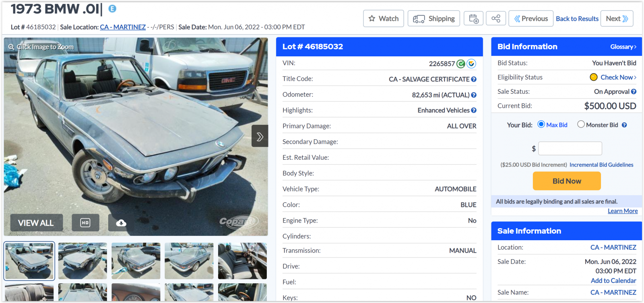Download images with the cloud icon
Image resolution: width=644 pixels, height=303 pixels.
(121, 223)
